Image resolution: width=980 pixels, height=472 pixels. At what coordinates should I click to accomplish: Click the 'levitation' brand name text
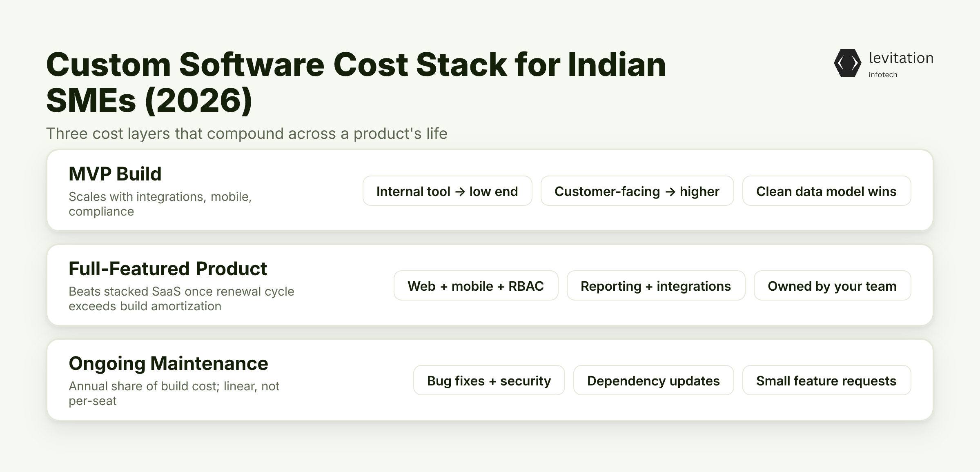click(x=901, y=58)
